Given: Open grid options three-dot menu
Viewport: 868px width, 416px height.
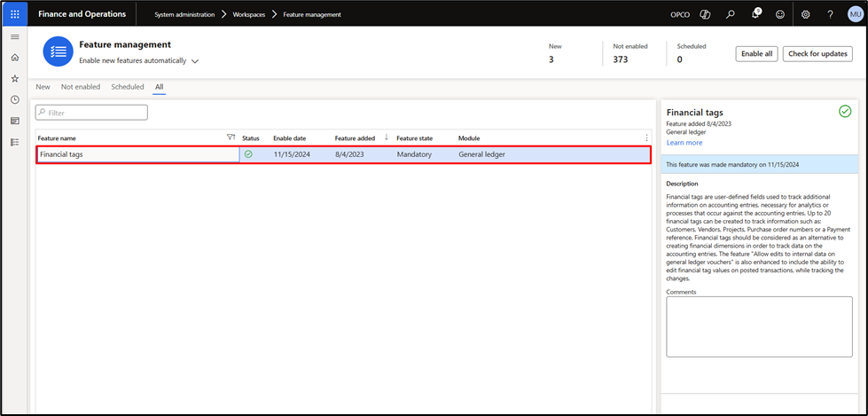Looking at the screenshot, I should coord(646,138).
